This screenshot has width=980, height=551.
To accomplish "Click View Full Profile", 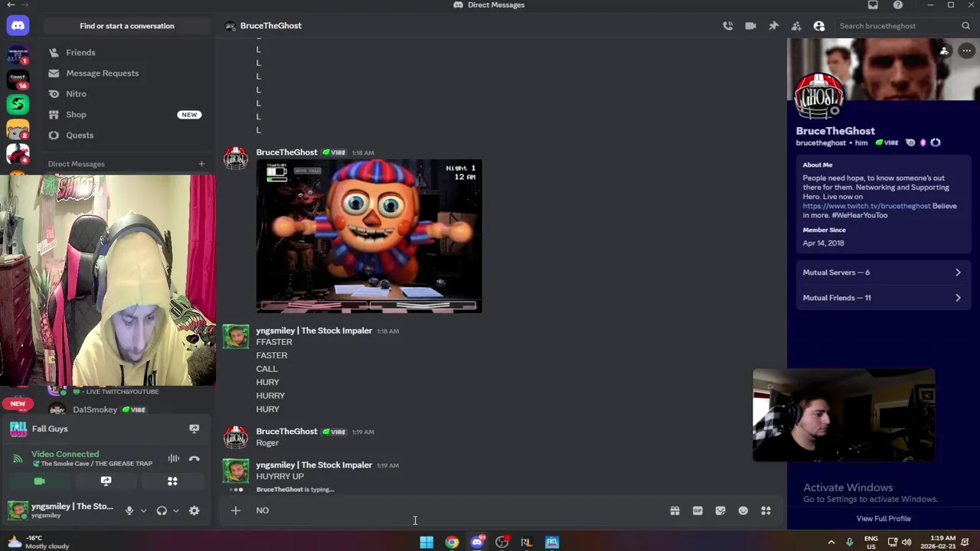I will pos(883,519).
